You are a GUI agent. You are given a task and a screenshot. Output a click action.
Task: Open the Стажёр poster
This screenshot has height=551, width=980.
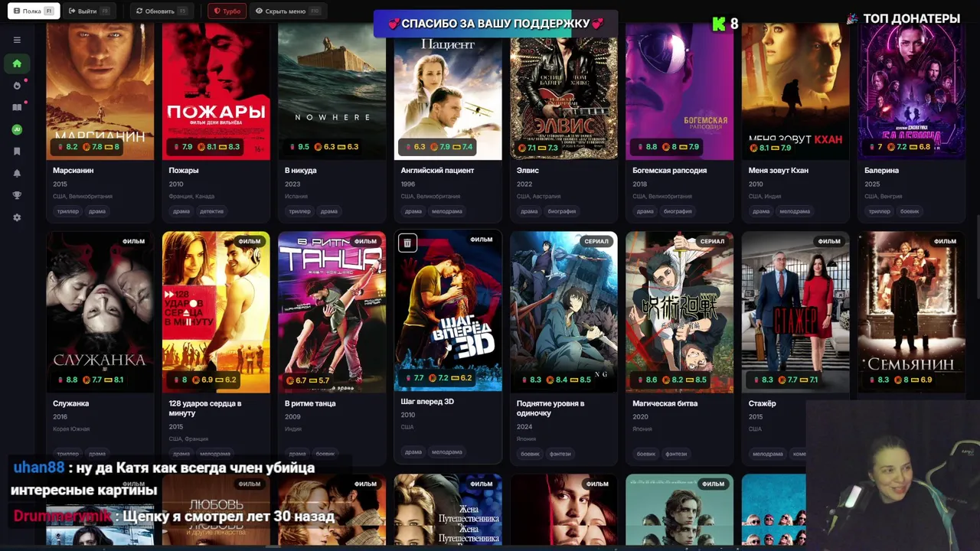pos(795,311)
